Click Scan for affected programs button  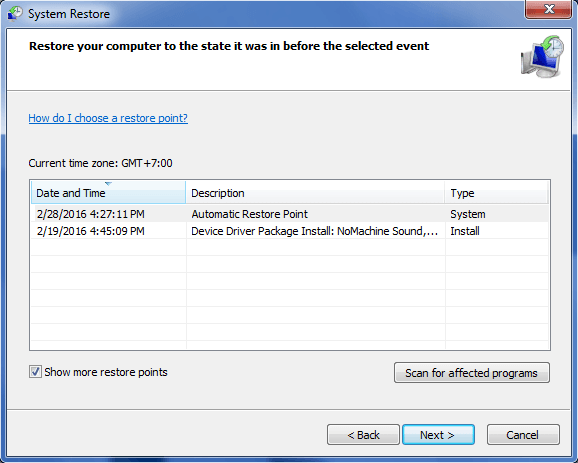471,373
